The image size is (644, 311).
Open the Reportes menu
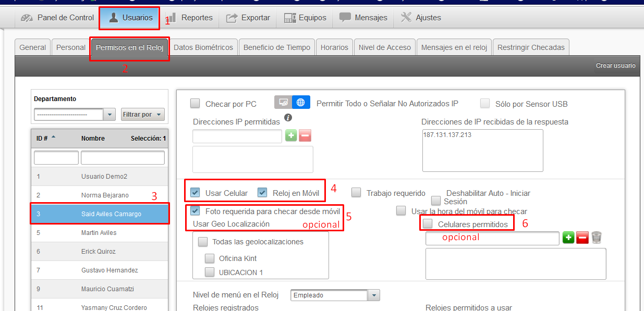(190, 18)
